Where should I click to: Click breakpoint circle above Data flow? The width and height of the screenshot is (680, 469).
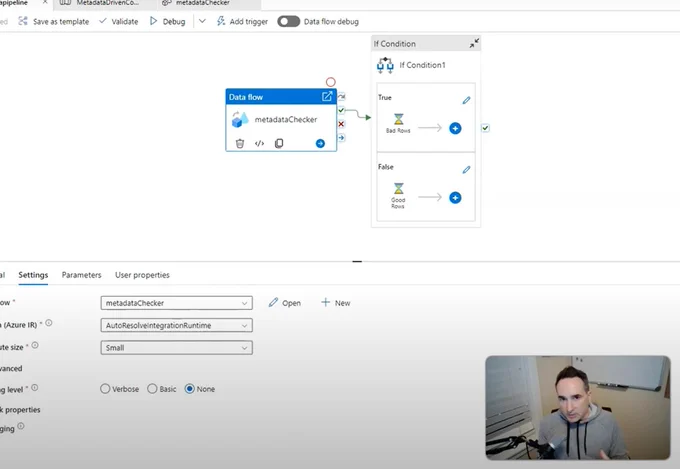point(330,82)
